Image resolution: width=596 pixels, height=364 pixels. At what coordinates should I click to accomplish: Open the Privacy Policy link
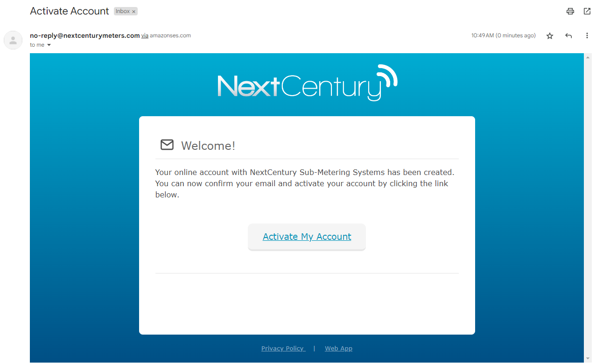283,349
